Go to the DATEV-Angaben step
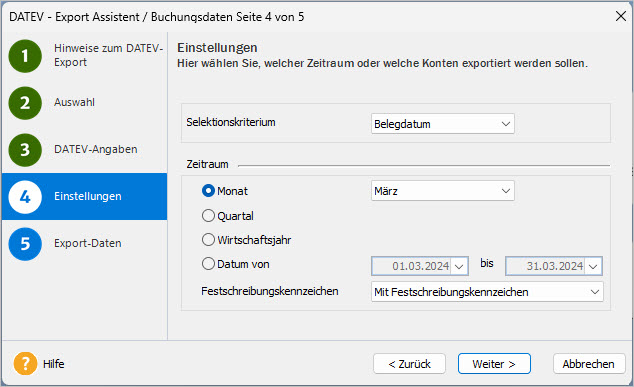The height and width of the screenshot is (387, 634). coord(96,149)
